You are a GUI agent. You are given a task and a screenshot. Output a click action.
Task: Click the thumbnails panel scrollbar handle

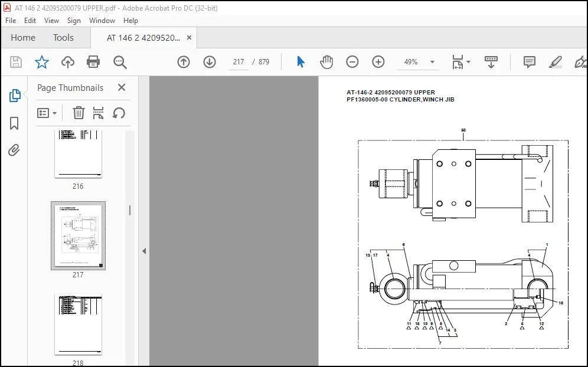(130, 210)
